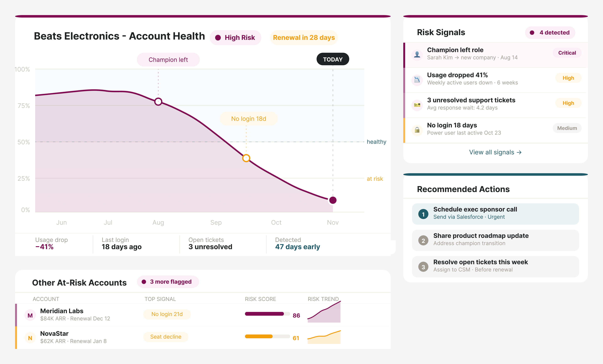Viewport: 603px width, 364px height.
Task: Expand the 3 more flagged accounts
Action: tap(168, 282)
